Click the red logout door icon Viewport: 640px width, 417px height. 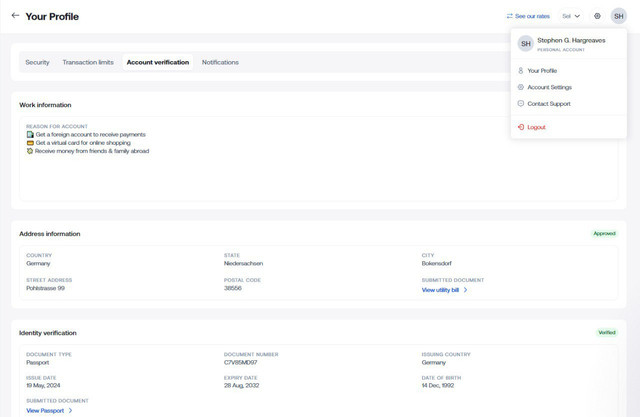[521, 128]
